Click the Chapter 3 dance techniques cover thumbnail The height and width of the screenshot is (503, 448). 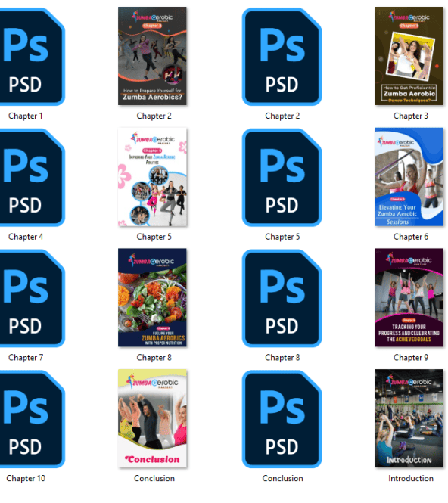click(409, 56)
